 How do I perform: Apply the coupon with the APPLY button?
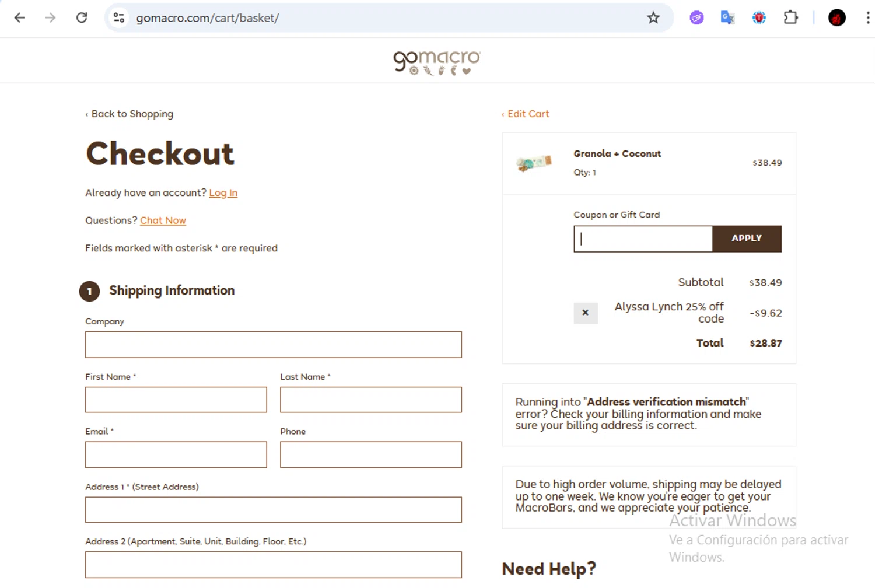tap(747, 239)
